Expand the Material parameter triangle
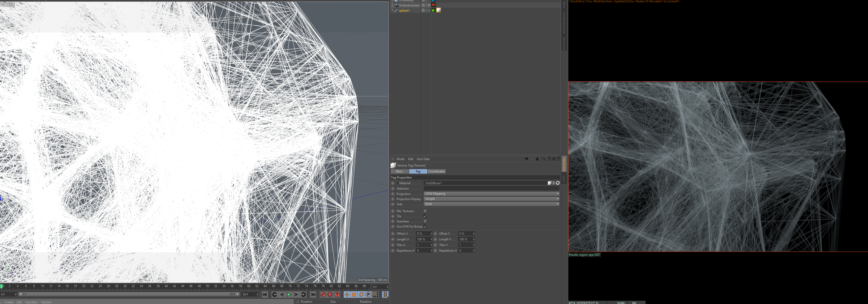 click(x=397, y=183)
